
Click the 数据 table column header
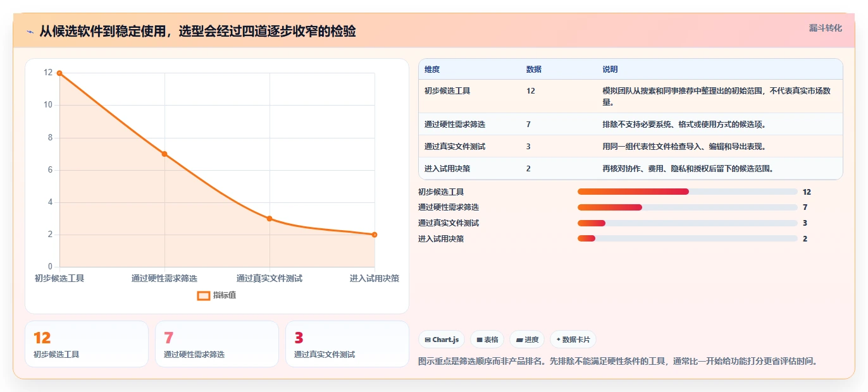(534, 70)
